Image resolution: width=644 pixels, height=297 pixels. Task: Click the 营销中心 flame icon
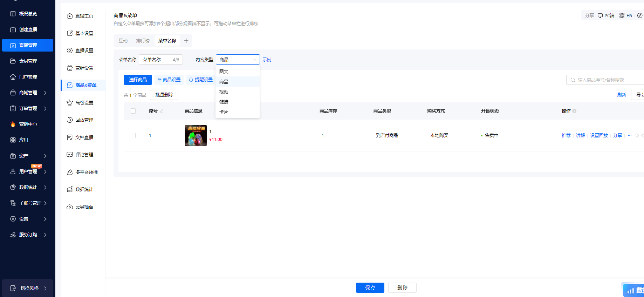click(x=13, y=124)
